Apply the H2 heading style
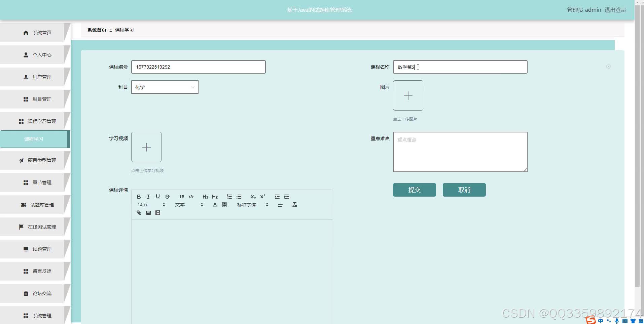 tap(215, 197)
